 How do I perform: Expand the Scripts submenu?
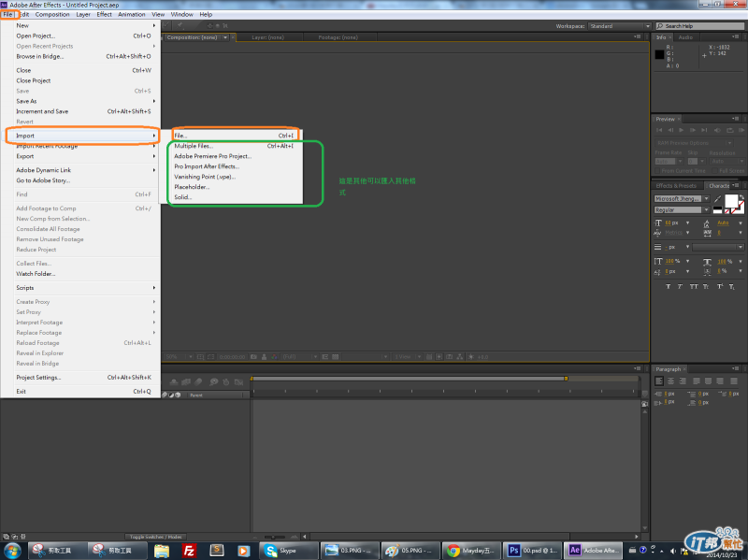pyautogui.click(x=154, y=288)
